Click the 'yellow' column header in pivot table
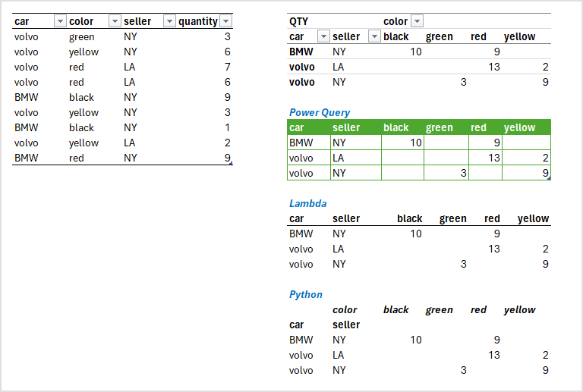This screenshot has height=392, width=583. tap(519, 36)
